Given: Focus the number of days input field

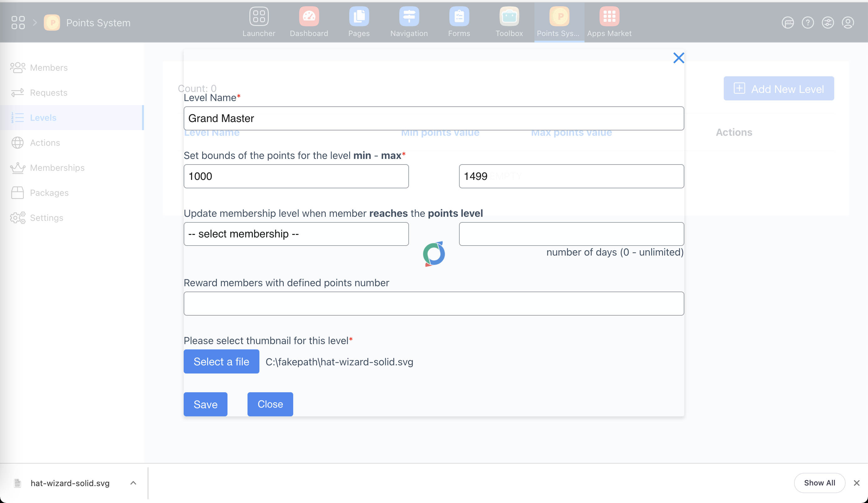Looking at the screenshot, I should pyautogui.click(x=571, y=234).
